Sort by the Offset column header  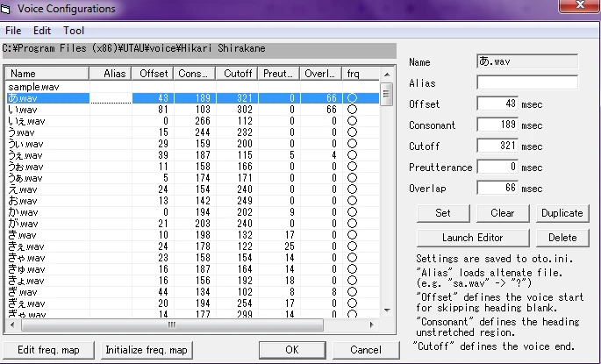[x=153, y=73]
